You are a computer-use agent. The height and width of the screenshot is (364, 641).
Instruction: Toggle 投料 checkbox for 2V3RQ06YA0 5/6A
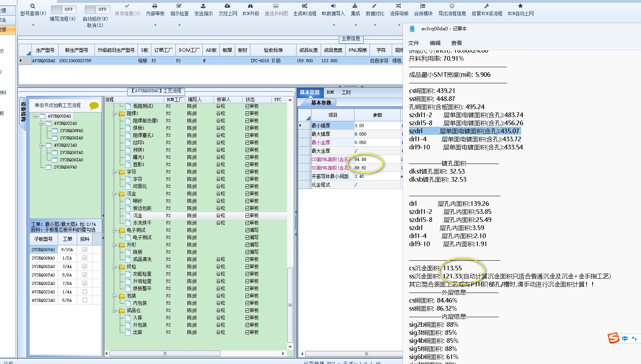tap(84, 275)
